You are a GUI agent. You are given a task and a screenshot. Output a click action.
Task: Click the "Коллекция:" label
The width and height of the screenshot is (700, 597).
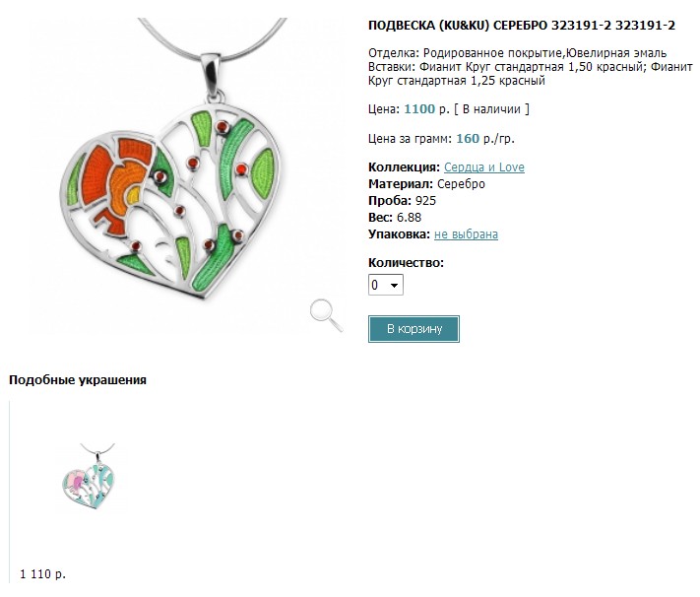tap(404, 167)
